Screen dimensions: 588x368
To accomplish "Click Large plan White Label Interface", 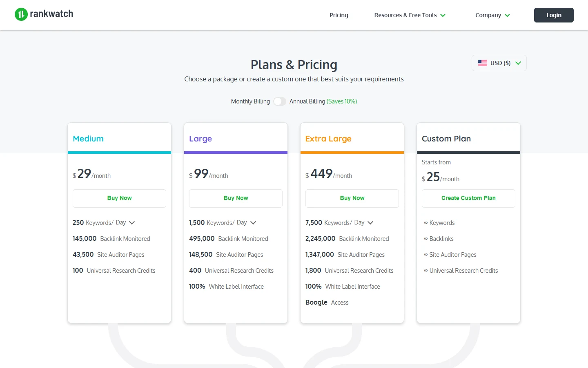I will 226,287.
